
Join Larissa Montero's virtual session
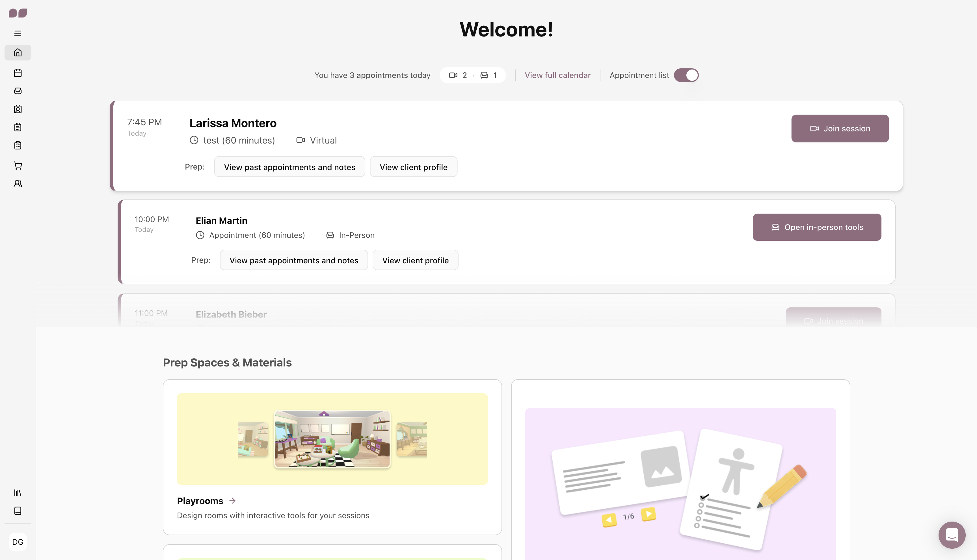[x=840, y=129]
